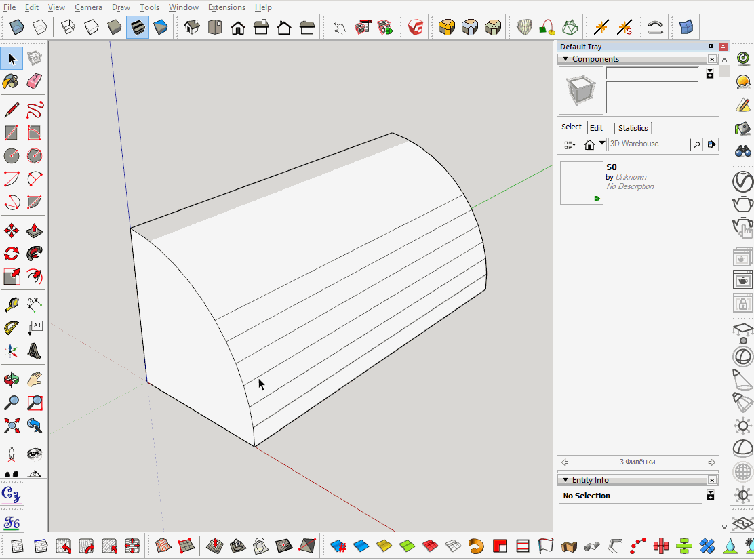Switch to Monochrome display style
This screenshot has height=560, width=754.
point(161,27)
